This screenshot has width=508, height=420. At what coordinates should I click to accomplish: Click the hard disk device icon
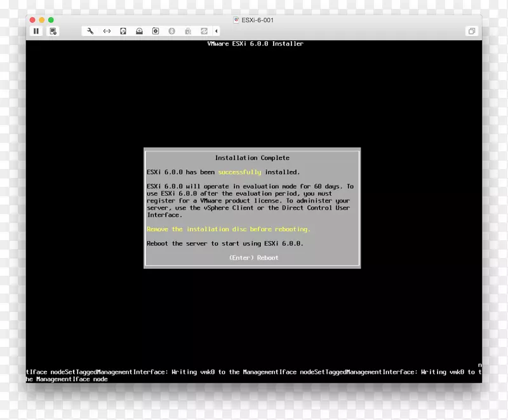[123, 30]
